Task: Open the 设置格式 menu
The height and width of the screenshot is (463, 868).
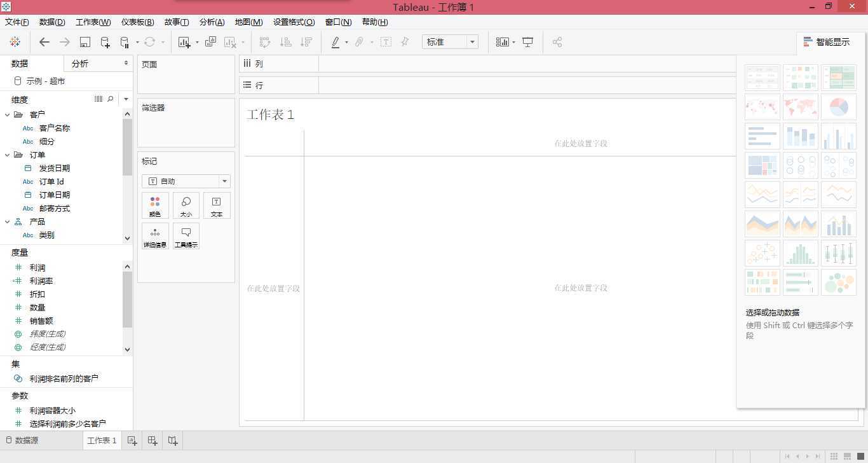Action: 294,22
